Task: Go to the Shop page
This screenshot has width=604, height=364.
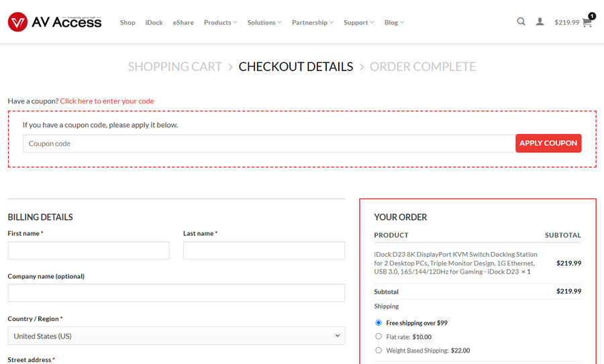Action: tap(128, 22)
